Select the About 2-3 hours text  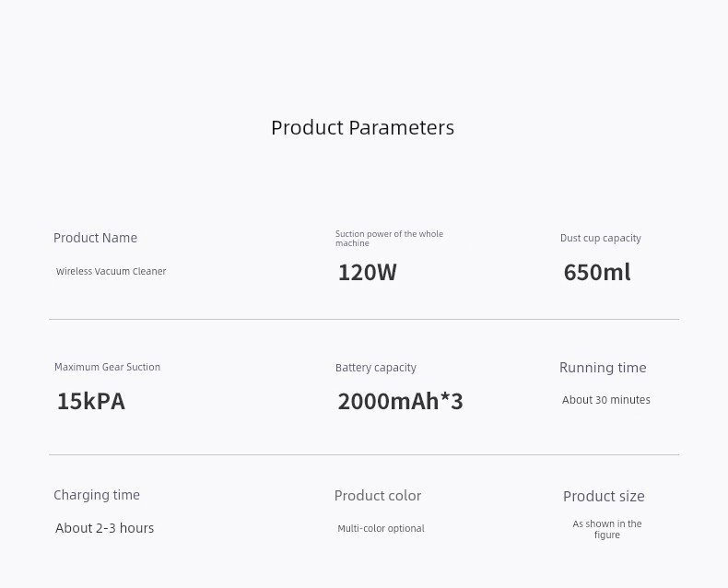104,528
